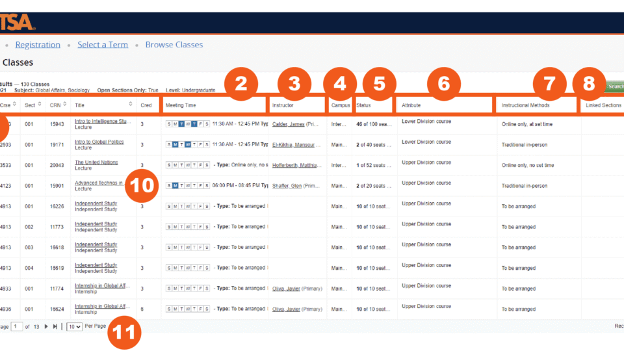Sort by Title column arrows
The image size is (624, 364).
pyautogui.click(x=130, y=104)
